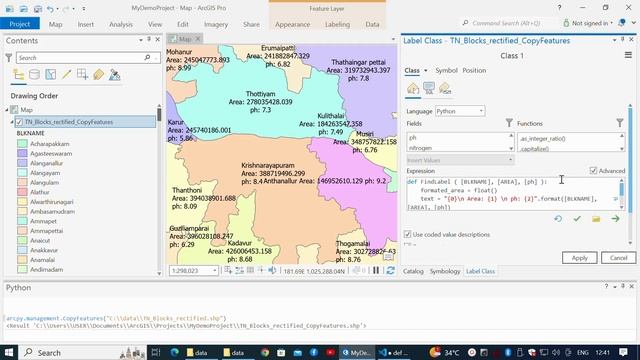The image size is (640, 360).
Task: Pause map drawing in status bar
Action: [376, 270]
